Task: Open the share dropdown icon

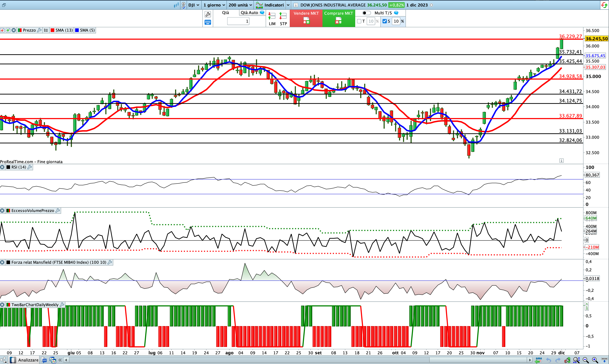Action: pyautogui.click(x=3, y=360)
